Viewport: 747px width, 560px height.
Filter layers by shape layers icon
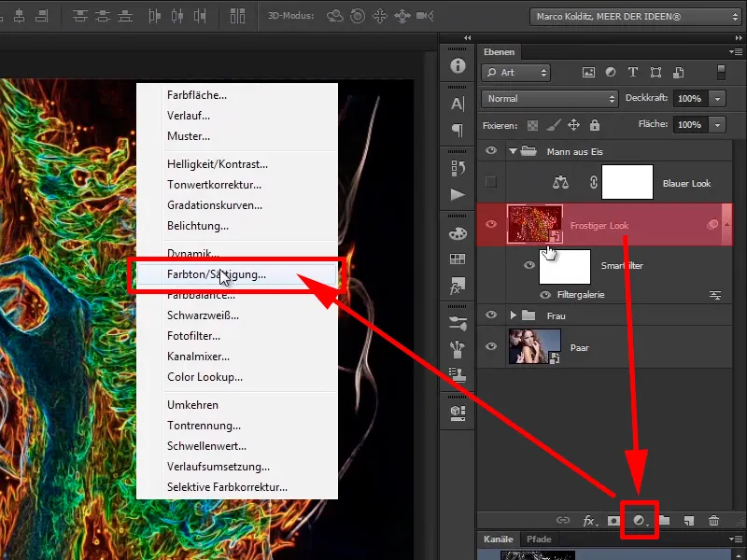click(x=656, y=73)
